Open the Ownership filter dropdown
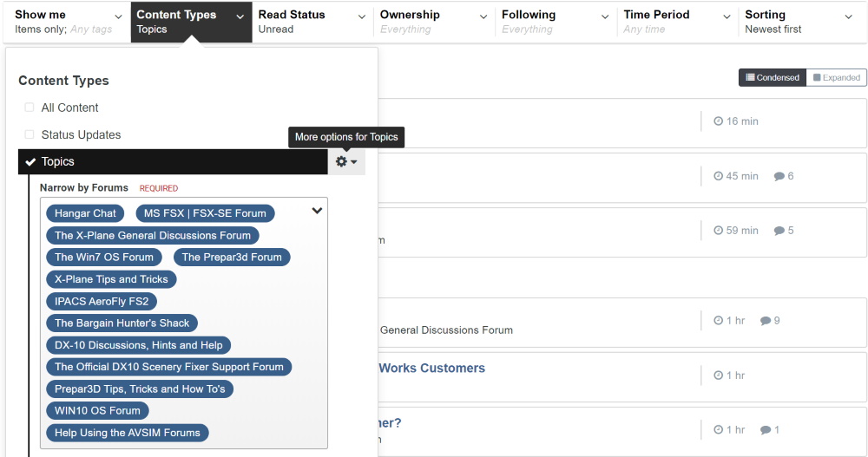This screenshot has height=457, width=868. (435, 22)
